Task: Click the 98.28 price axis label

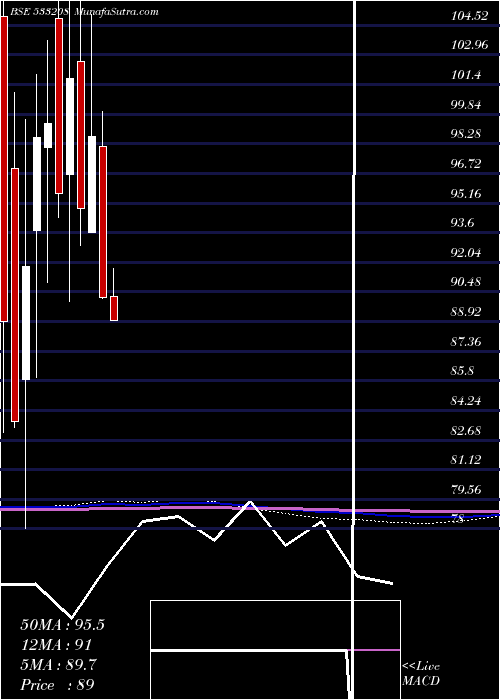Action: [x=466, y=134]
